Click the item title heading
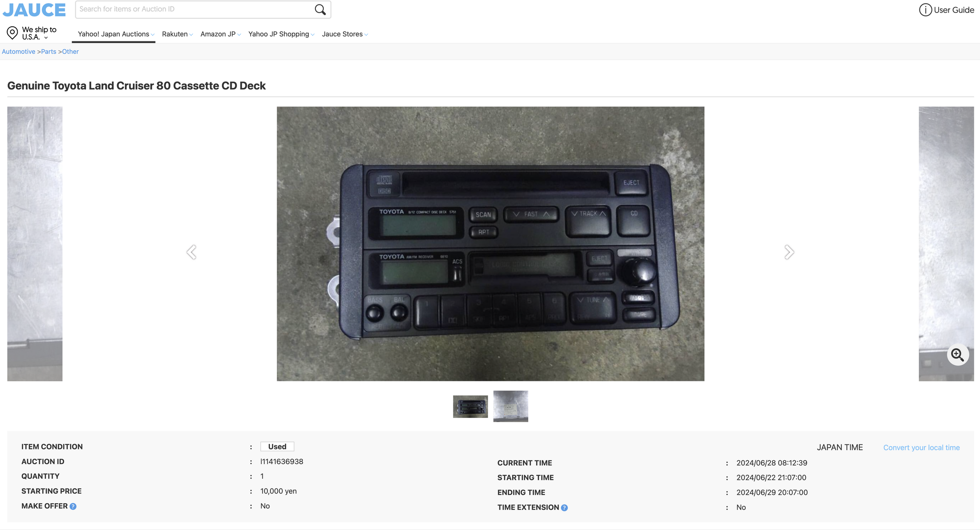 click(136, 86)
